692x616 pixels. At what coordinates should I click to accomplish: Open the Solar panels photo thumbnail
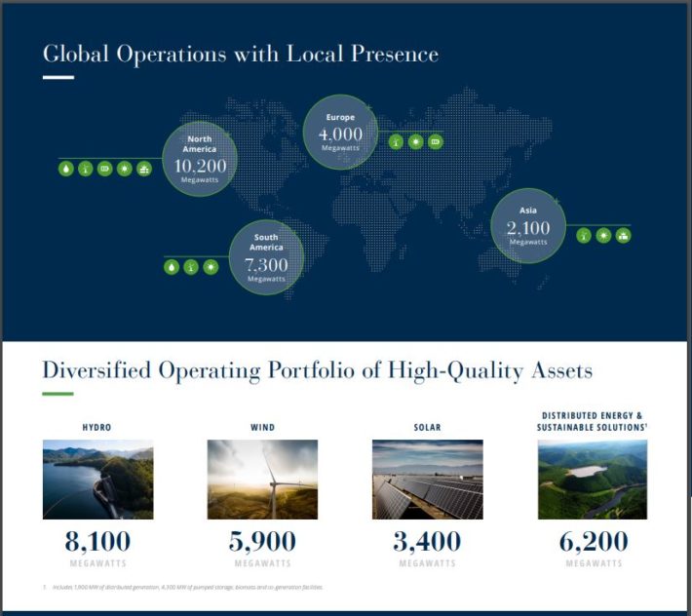tap(427, 480)
